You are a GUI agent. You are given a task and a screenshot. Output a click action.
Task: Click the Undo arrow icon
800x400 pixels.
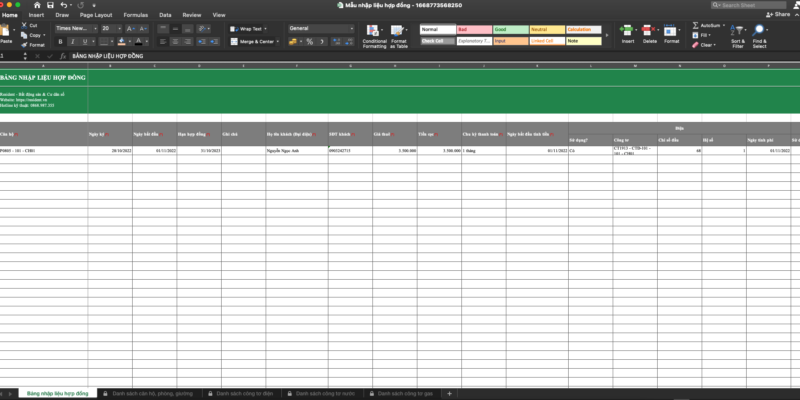click(x=64, y=5)
